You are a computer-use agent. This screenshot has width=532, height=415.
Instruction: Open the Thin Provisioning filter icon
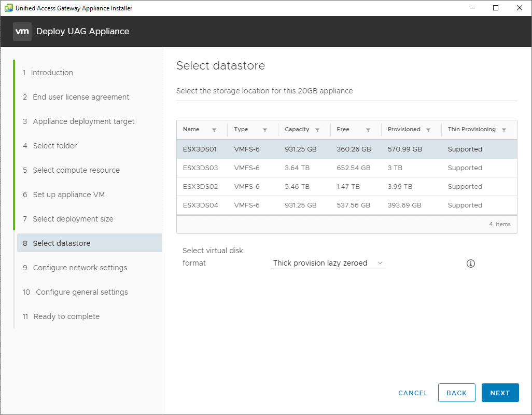504,130
